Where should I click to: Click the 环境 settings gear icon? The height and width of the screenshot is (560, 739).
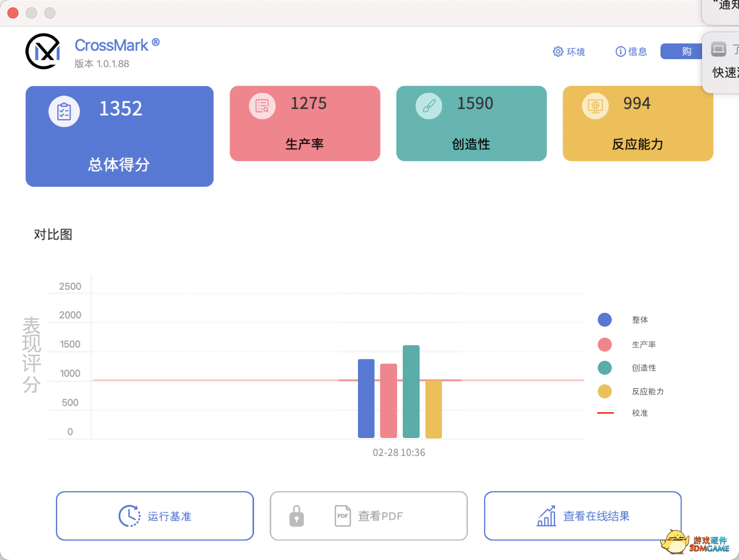[558, 52]
